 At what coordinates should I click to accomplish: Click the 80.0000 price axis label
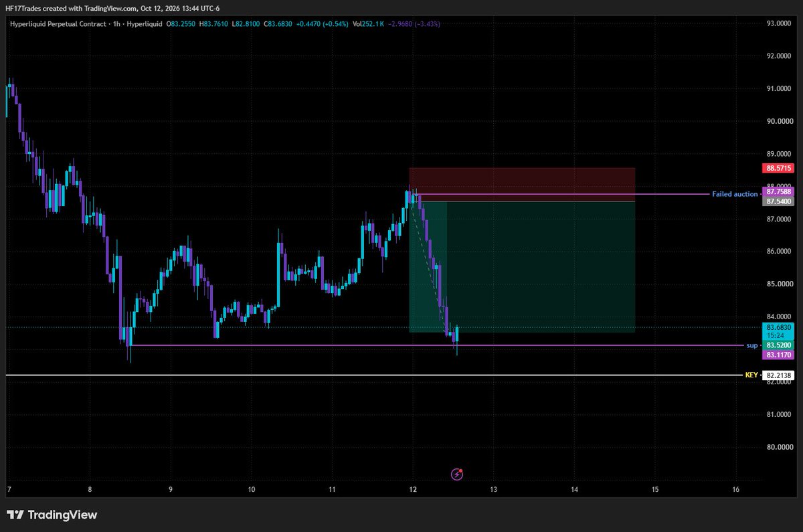tap(780, 447)
